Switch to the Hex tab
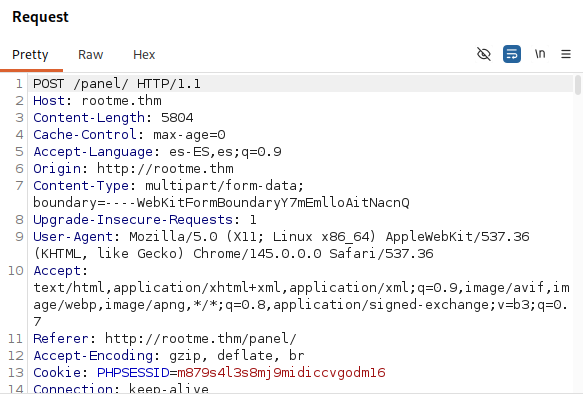 144,55
